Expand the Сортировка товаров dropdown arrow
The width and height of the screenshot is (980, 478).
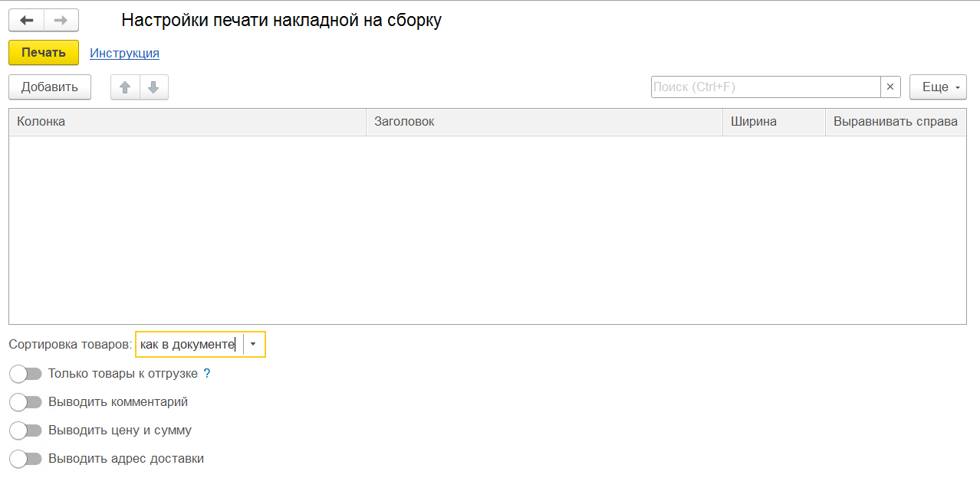pos(254,345)
